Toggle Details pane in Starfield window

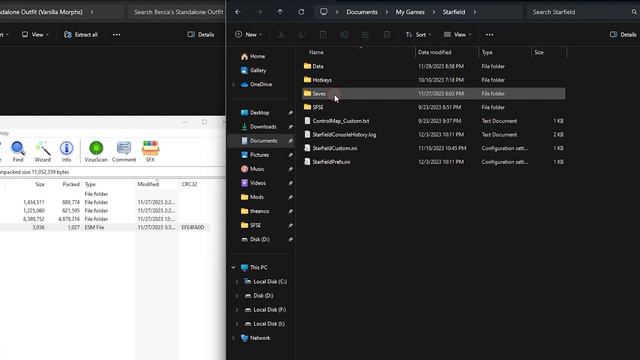click(x=623, y=35)
